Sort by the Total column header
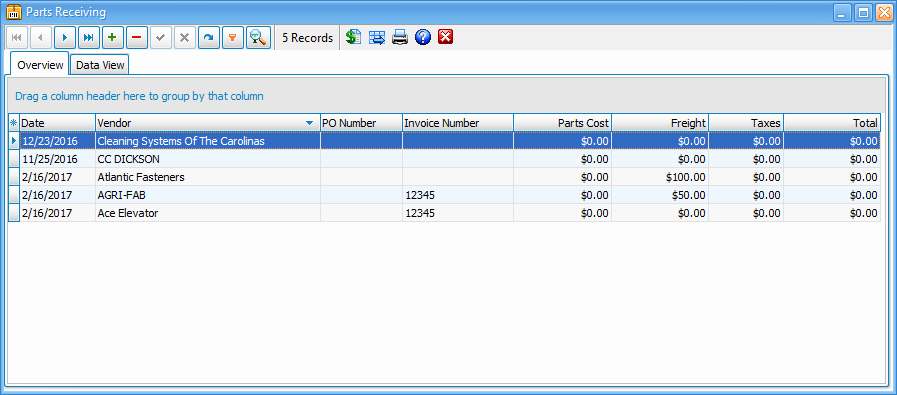Image resolution: width=897 pixels, height=395 pixels. pyautogui.click(x=832, y=123)
